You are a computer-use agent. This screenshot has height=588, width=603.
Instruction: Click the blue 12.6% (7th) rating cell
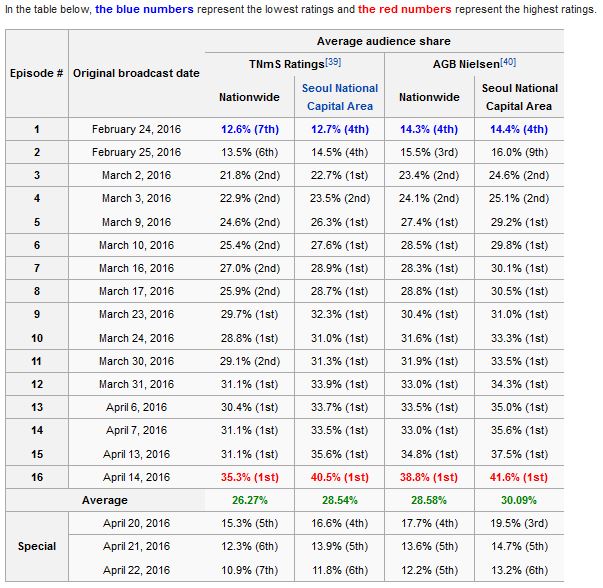(x=249, y=129)
